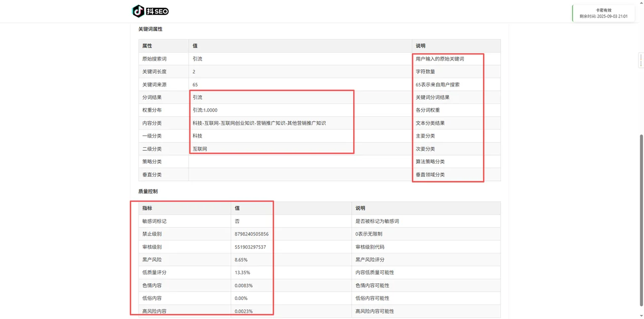Select the value 互联网 in 二级分类 row
Viewport: 644px width, 319px height.
click(200, 149)
